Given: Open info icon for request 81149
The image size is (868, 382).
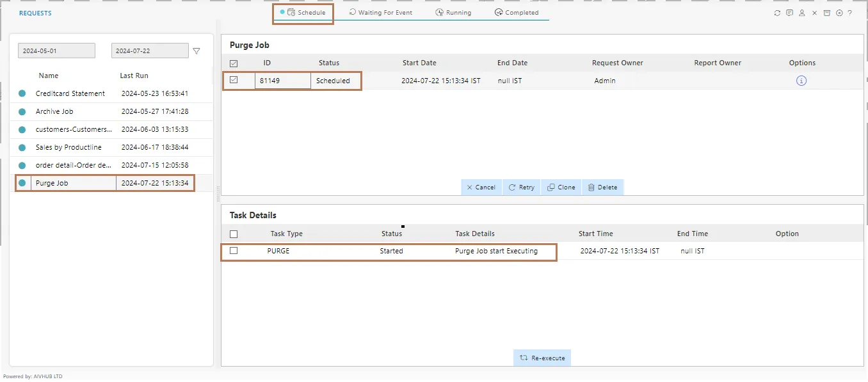Looking at the screenshot, I should pyautogui.click(x=801, y=81).
